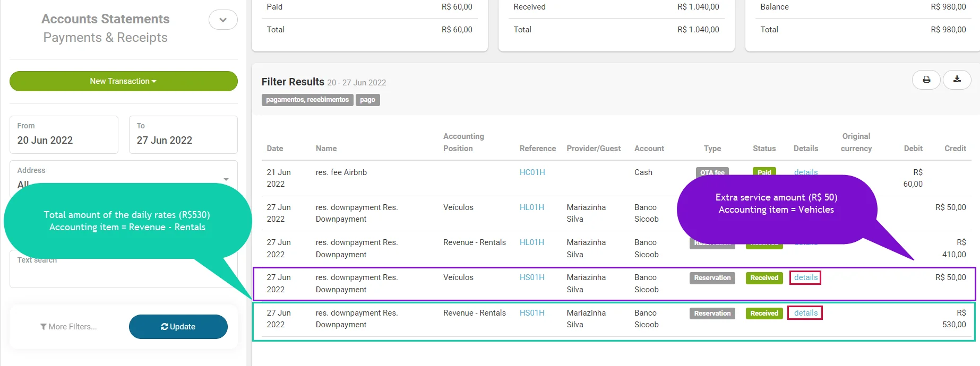Click the Credit column header
This screenshot has width=980, height=366.
click(955, 149)
